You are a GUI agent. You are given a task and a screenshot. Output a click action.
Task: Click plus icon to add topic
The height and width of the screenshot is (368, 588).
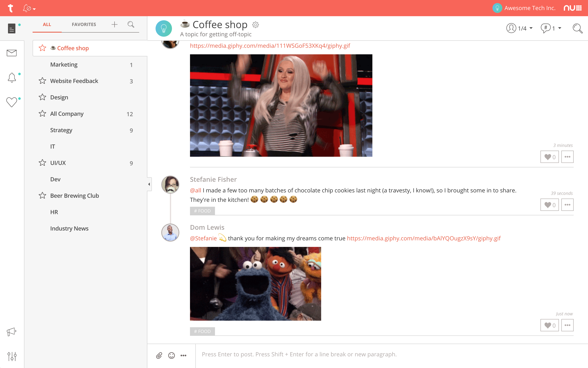coord(114,24)
